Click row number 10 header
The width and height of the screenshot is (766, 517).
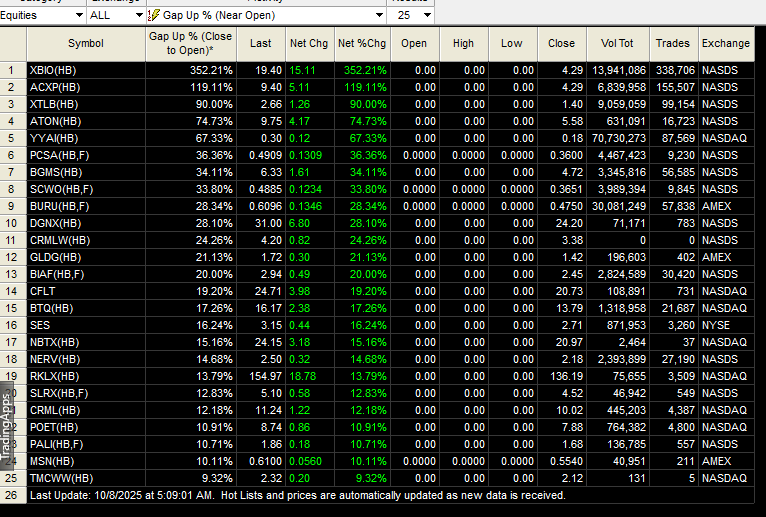click(13, 223)
